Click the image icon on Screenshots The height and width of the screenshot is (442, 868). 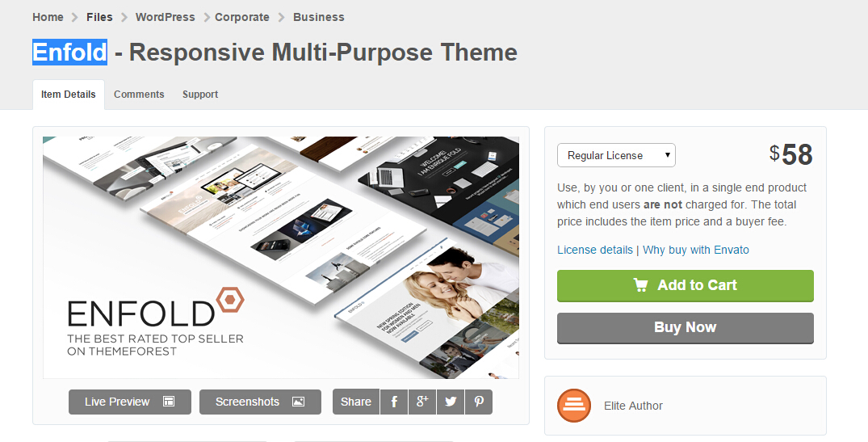tap(299, 402)
